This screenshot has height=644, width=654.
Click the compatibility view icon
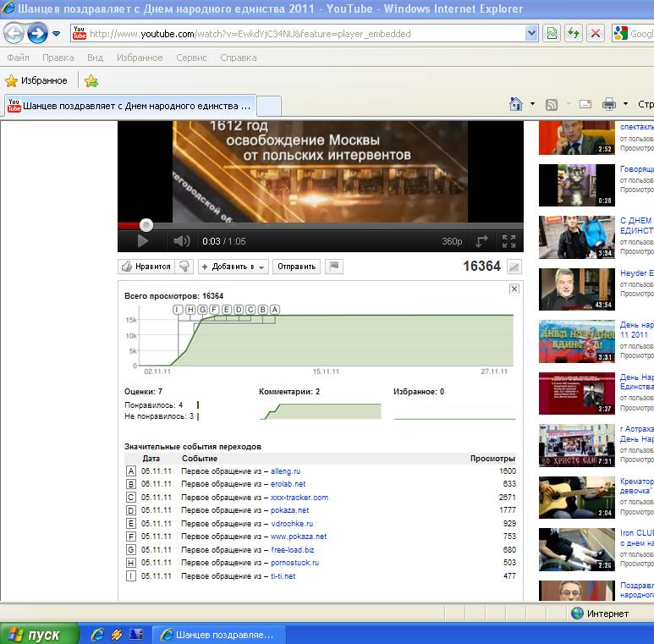pyautogui.click(x=552, y=33)
